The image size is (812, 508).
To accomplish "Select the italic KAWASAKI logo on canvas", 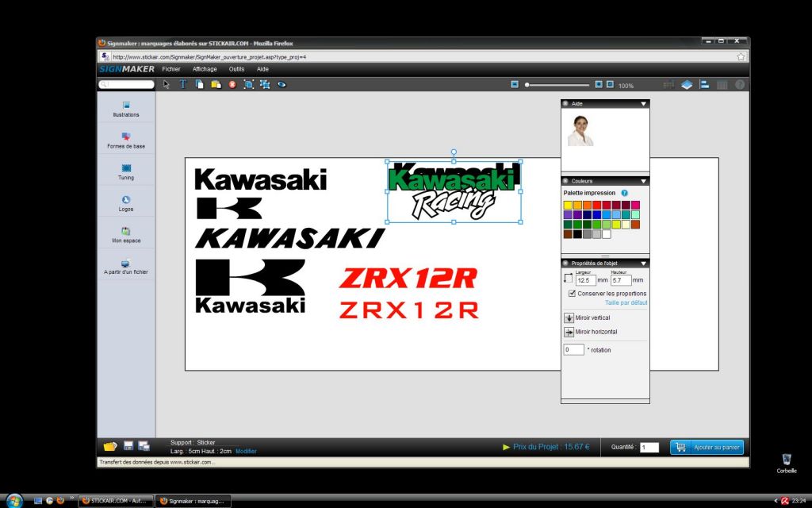I will [x=290, y=238].
